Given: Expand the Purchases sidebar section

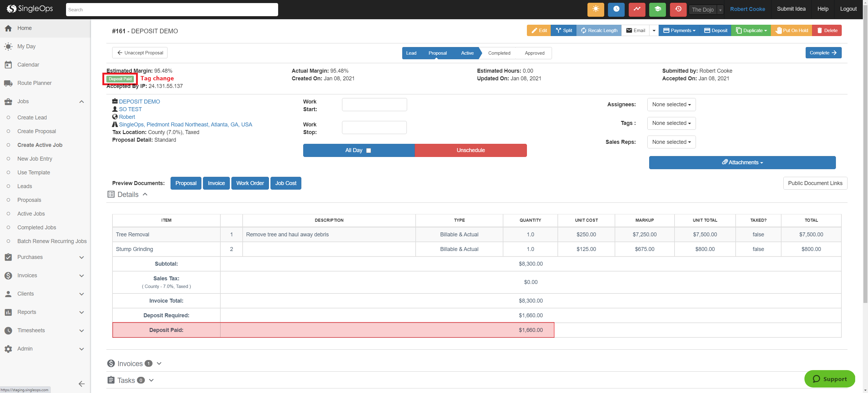Looking at the screenshot, I should (82, 257).
